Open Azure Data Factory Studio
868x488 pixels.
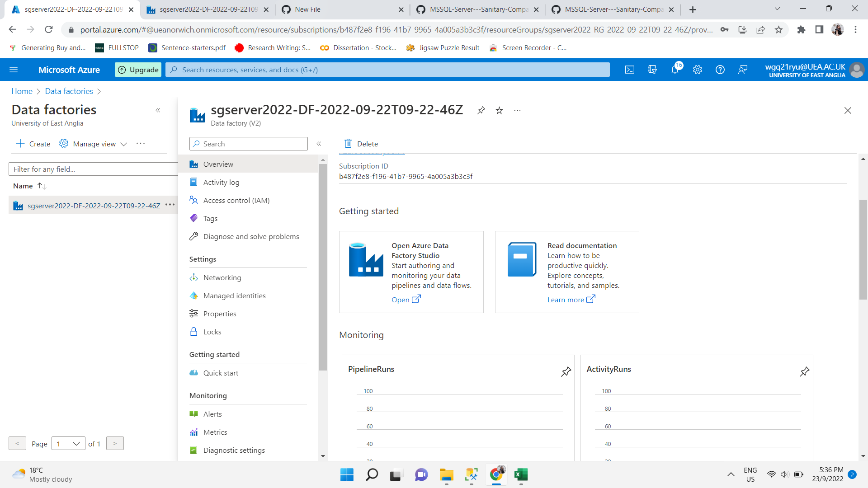point(401,300)
